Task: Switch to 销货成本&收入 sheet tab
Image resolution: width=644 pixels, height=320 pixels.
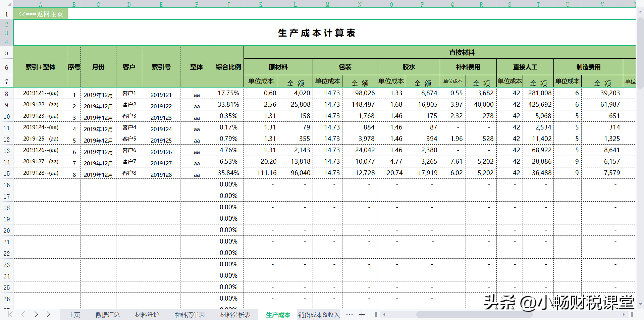Action: [x=319, y=315]
